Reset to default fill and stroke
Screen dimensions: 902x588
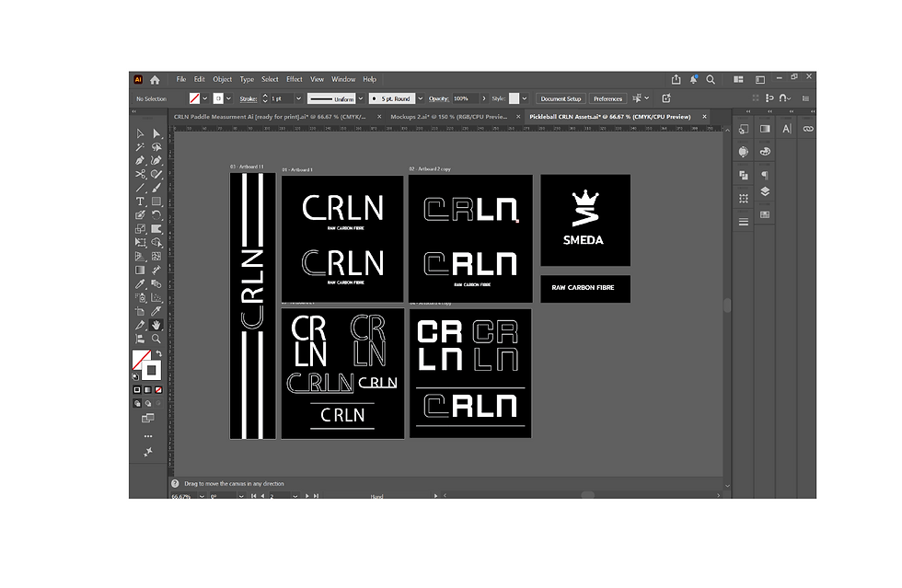coord(135,377)
